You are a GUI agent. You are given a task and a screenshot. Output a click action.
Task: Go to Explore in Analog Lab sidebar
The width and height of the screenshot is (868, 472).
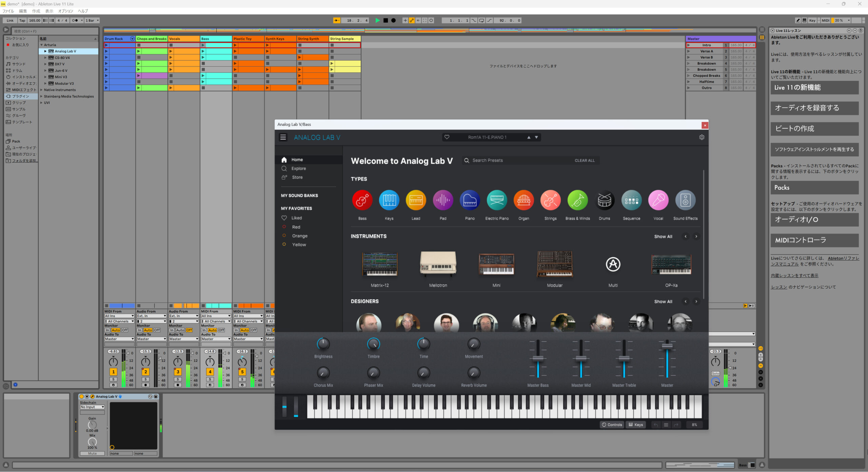pos(298,168)
